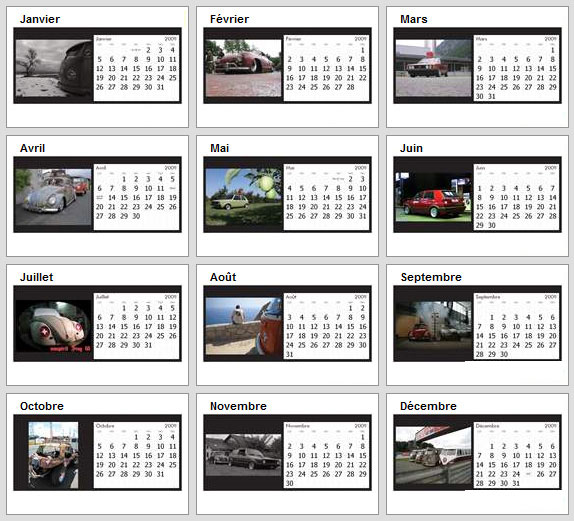Choose the Novembre calendar page thumbnail
This screenshot has width=574, height=521.
click(287, 453)
